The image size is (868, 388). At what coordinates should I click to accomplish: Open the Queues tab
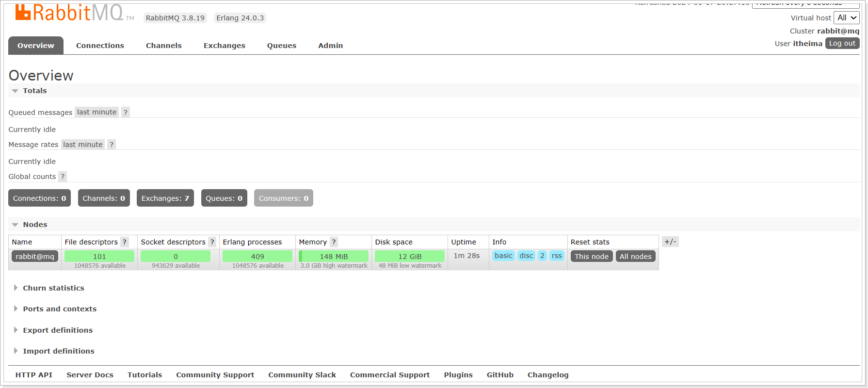pos(282,46)
